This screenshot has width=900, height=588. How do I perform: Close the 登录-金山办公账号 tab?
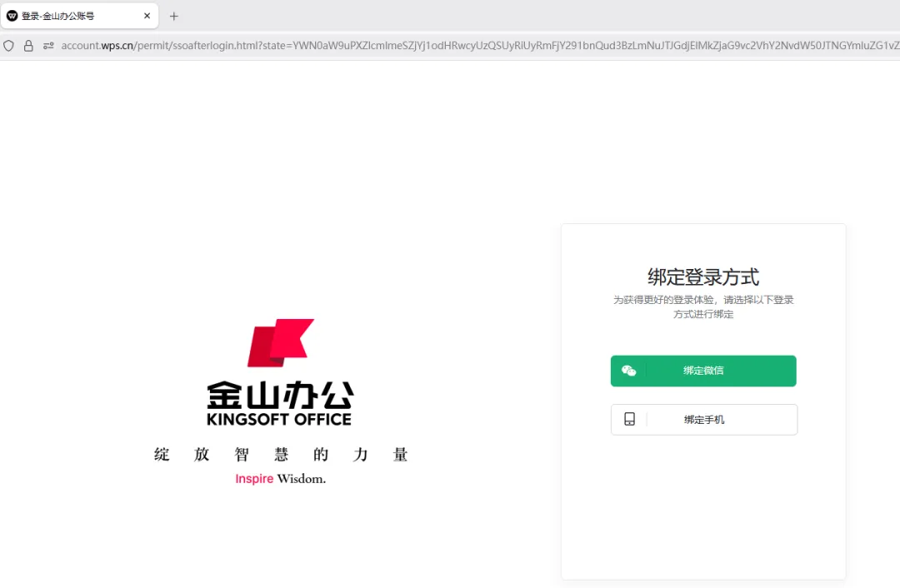147,16
